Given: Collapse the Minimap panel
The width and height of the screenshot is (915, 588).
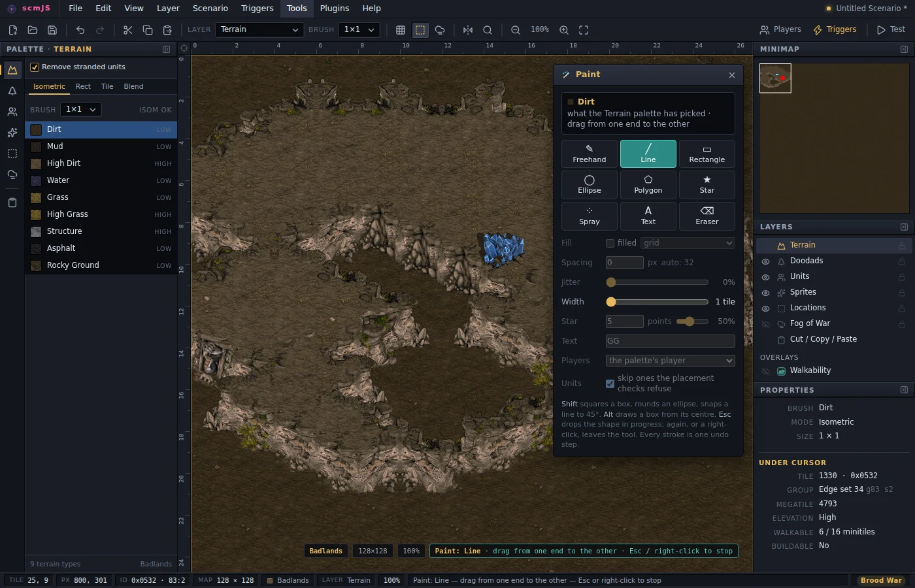Looking at the screenshot, I should click(904, 49).
